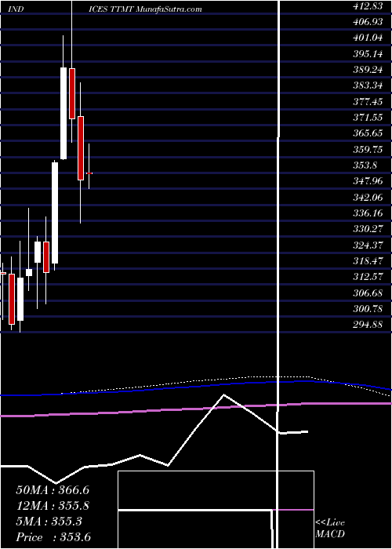Click the 50MA : 366.6 readout
Image resolution: width=392 pixels, height=549 pixels.
[x=53, y=490]
